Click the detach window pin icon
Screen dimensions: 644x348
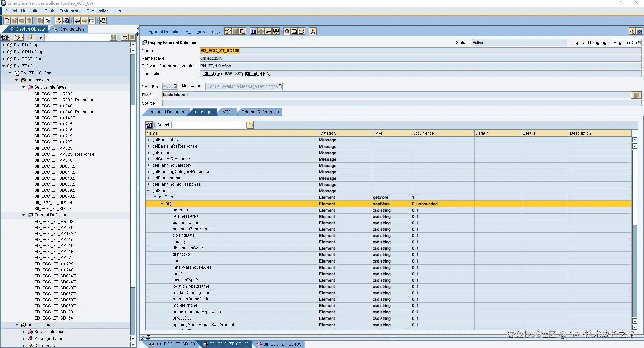coord(632,31)
